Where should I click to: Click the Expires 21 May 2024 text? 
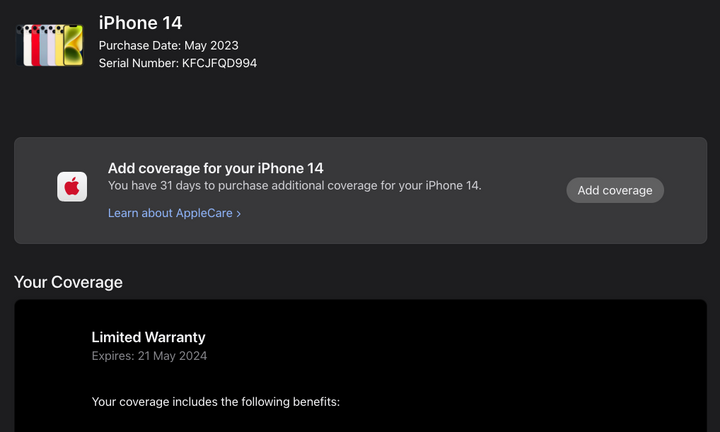click(x=149, y=356)
